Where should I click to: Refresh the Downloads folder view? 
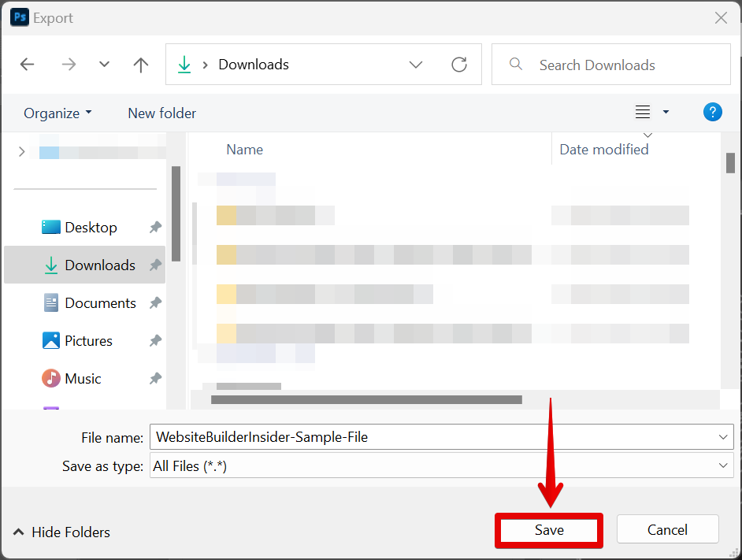[459, 65]
